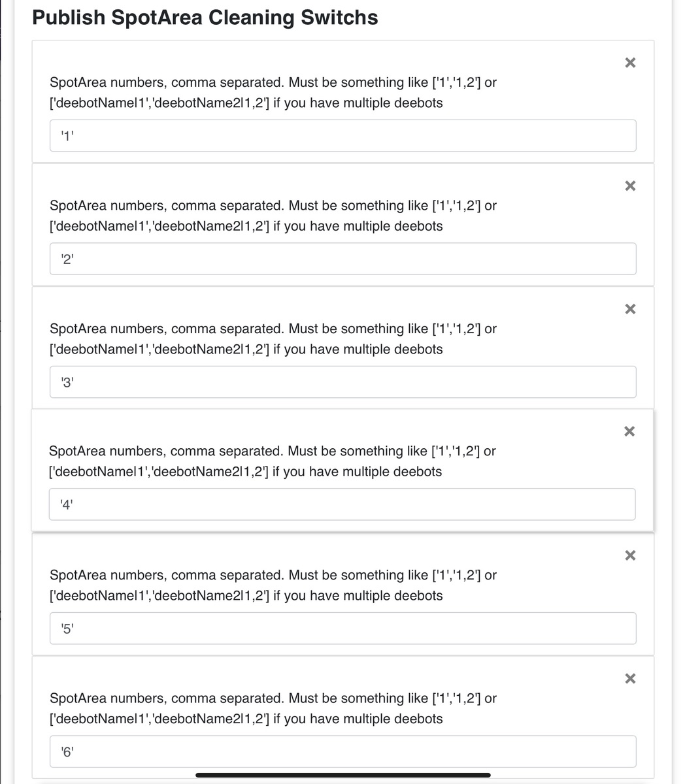Place cursor in the field with '5'
Screen dimensions: 685x784
(x=342, y=629)
